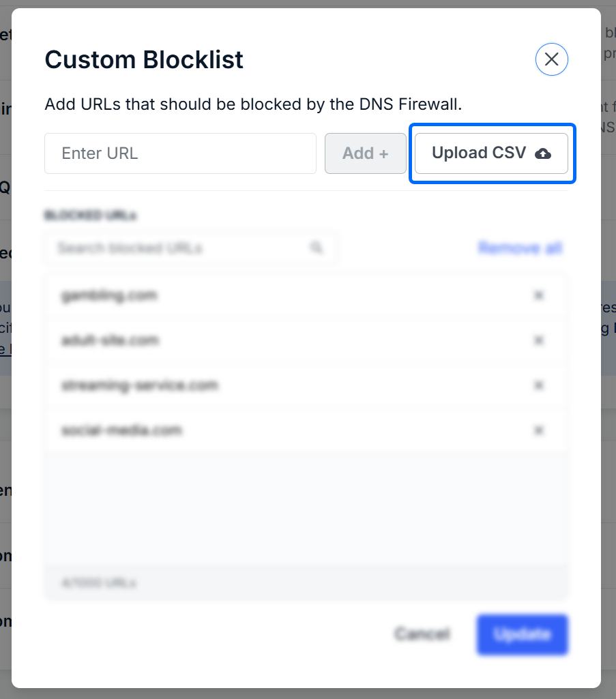
Task: Click the search magnifier icon
Action: pos(316,248)
